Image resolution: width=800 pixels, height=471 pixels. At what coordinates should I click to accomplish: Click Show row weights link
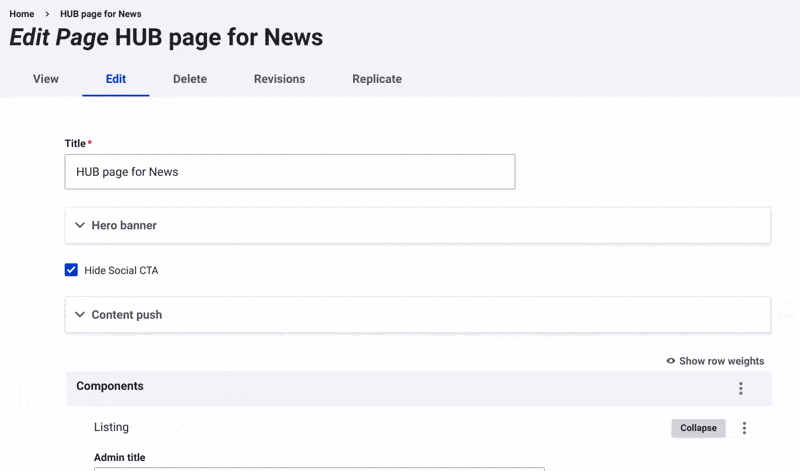[715, 361]
